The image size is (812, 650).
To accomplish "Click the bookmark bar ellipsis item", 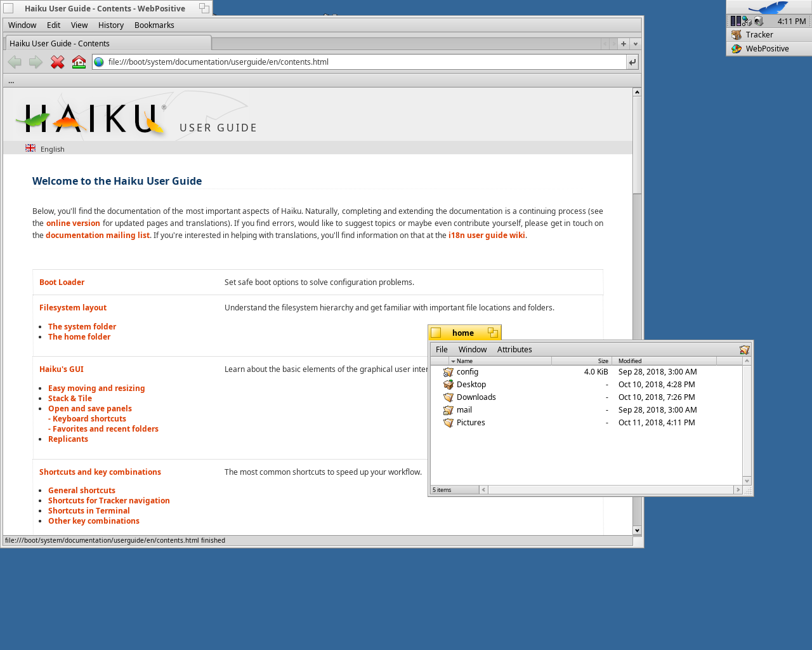I will point(11,81).
